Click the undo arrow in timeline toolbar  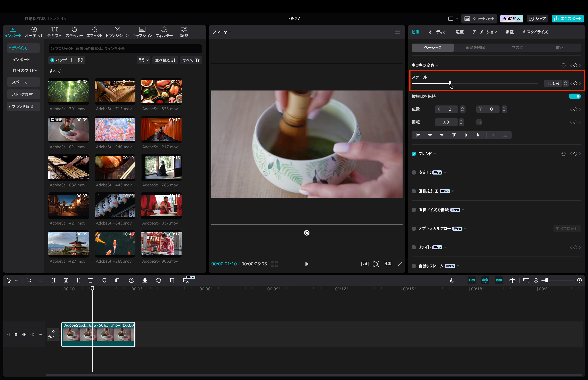[29, 280]
